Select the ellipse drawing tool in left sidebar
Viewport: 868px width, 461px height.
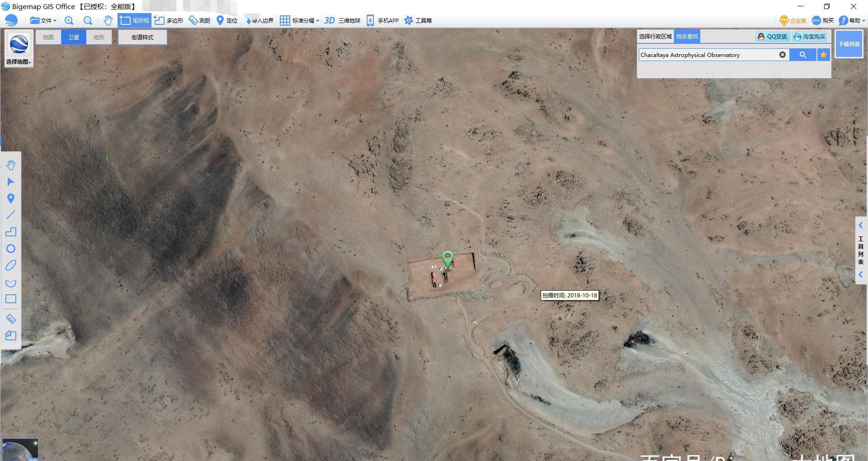pyautogui.click(x=11, y=266)
